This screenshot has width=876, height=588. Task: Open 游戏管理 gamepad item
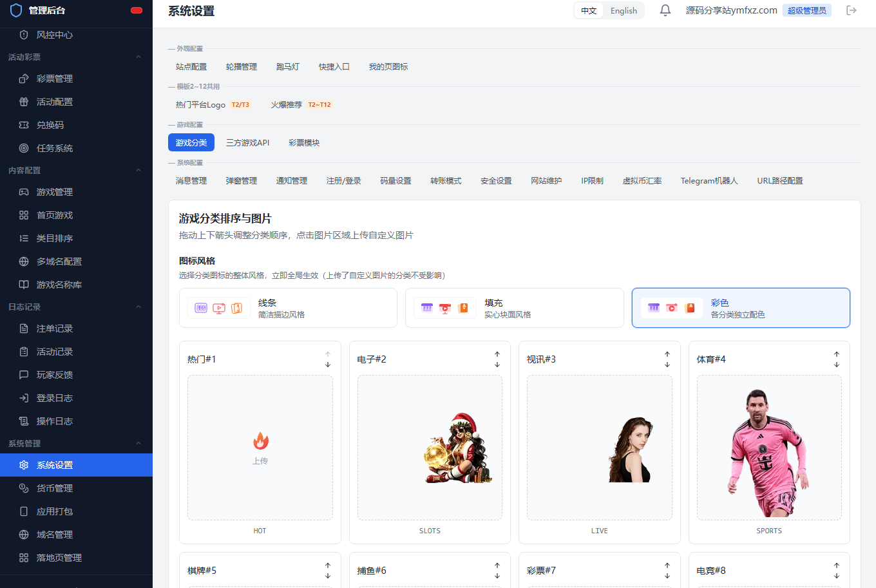[x=76, y=192]
